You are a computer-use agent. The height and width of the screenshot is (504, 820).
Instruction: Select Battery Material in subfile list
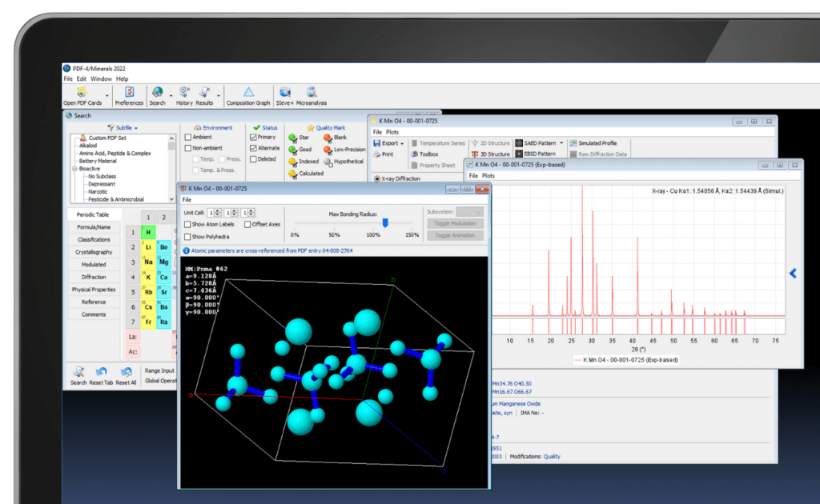pos(98,162)
